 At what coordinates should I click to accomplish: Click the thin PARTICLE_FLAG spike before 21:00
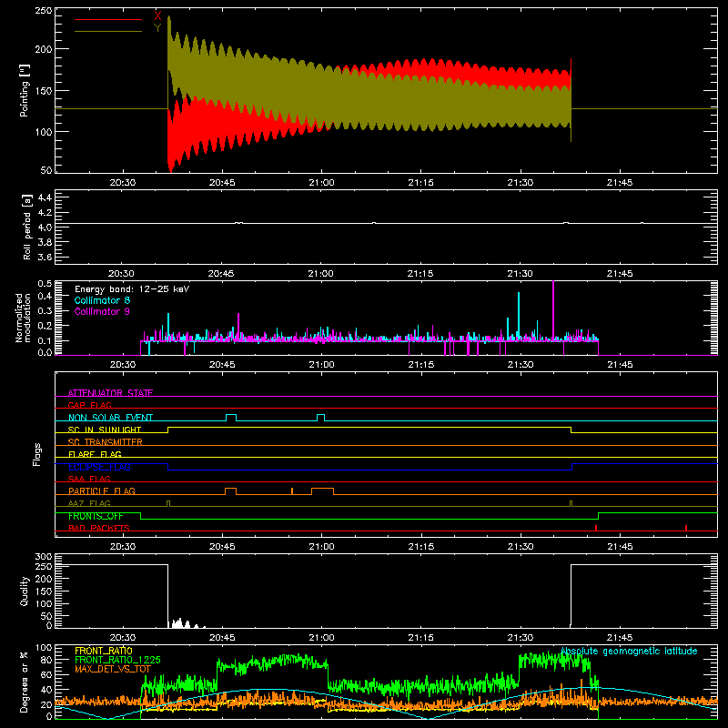(x=292, y=491)
